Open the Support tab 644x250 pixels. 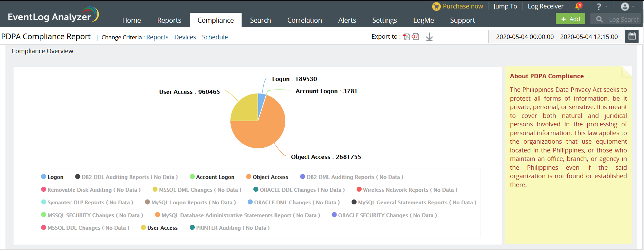pos(462,20)
